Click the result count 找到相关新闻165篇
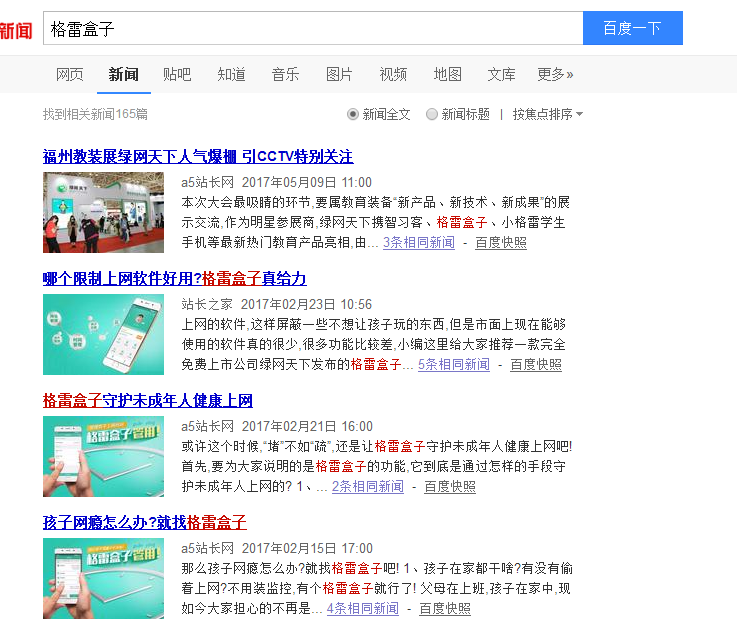The height and width of the screenshot is (634, 737). (x=95, y=114)
